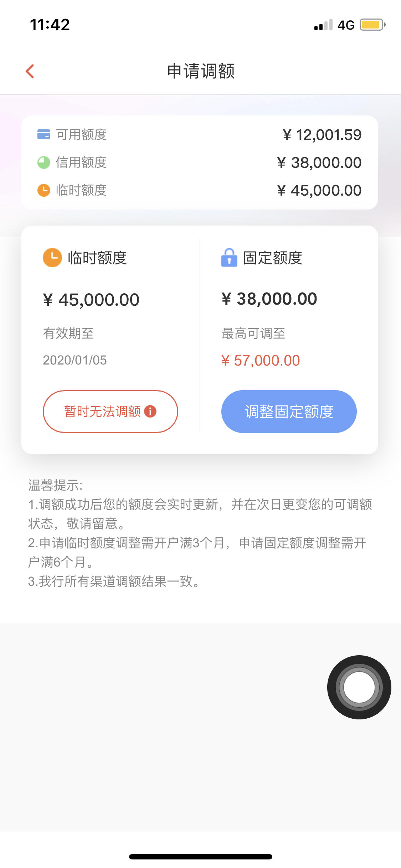The image size is (401, 868).
Task: Tap the AssistiveTouch floating button
Action: (359, 687)
